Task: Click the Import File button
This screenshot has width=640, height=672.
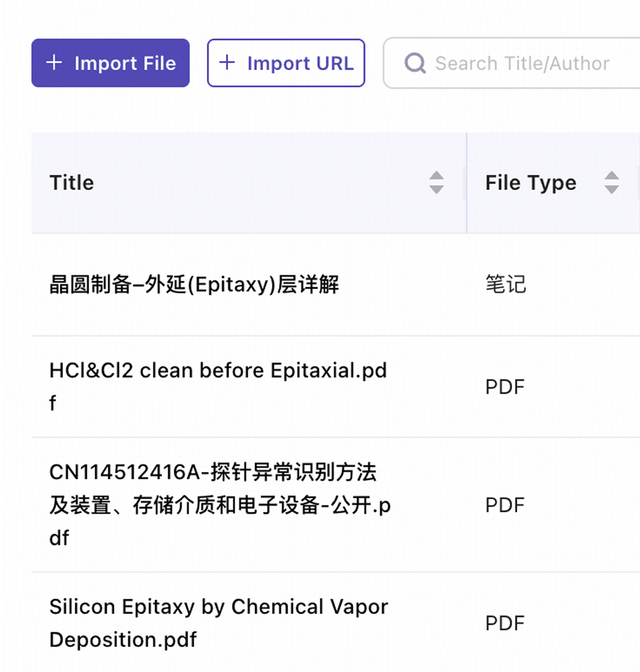Action: 111,63
